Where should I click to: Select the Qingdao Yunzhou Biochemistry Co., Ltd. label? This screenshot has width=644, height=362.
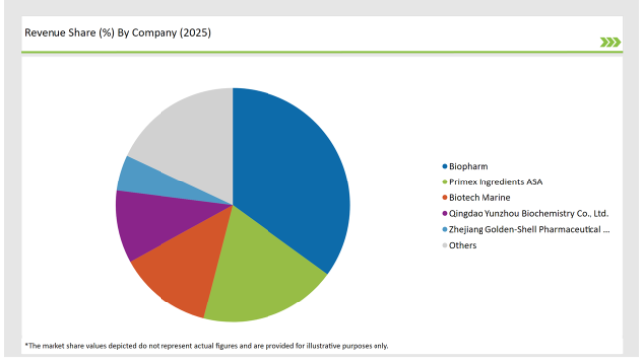click(529, 213)
